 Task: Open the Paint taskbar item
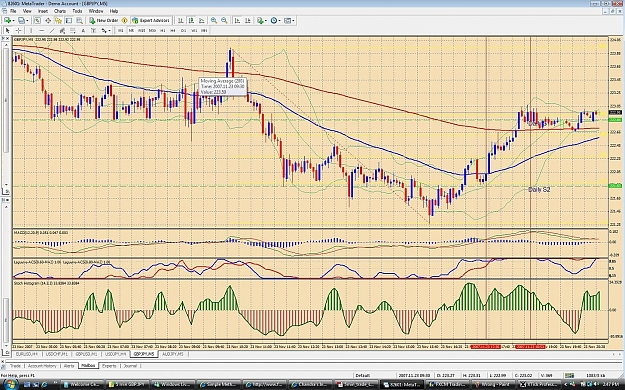click(x=493, y=384)
